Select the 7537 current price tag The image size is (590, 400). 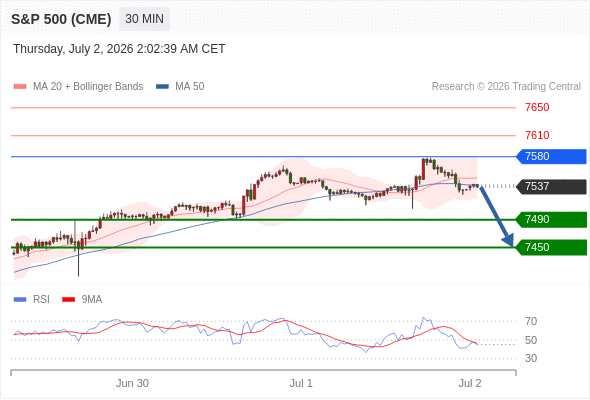(551, 186)
